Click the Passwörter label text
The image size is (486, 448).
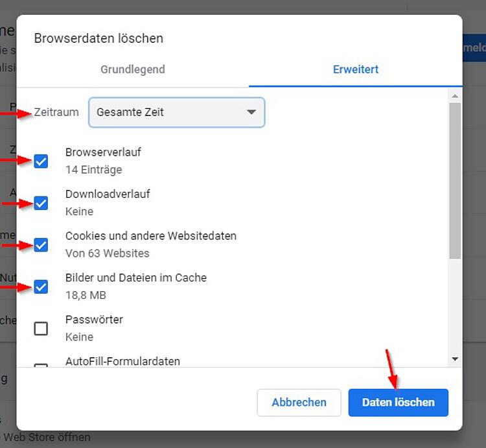click(x=94, y=320)
